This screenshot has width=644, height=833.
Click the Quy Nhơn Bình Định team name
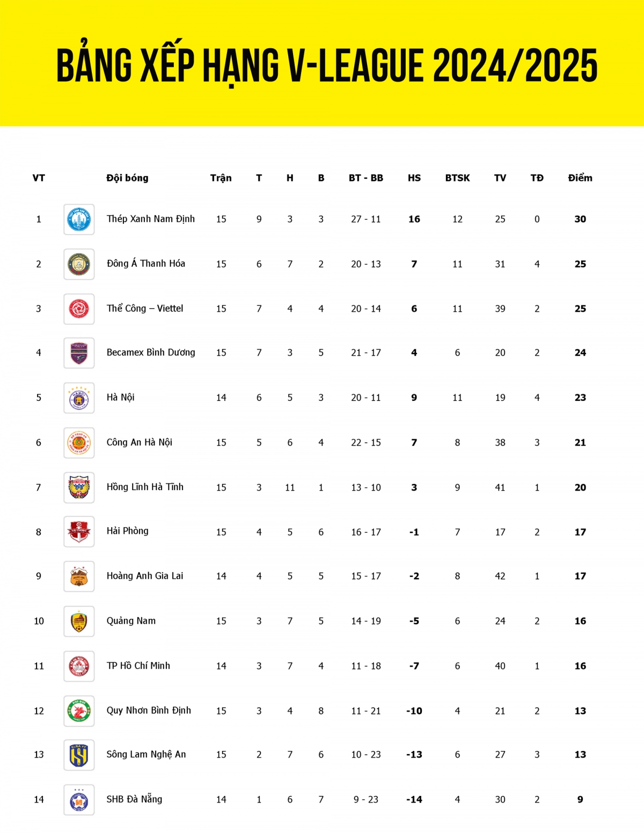coord(149,711)
